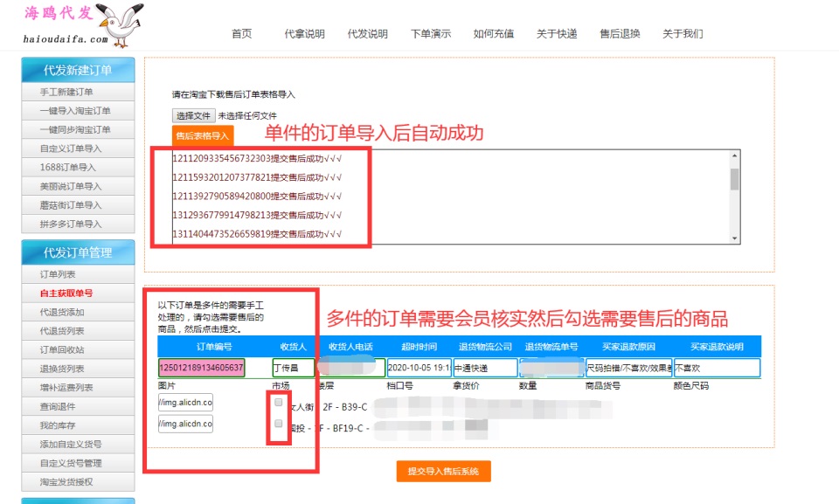Tick the first product checkbox
This screenshot has height=504, width=839.
point(278,403)
